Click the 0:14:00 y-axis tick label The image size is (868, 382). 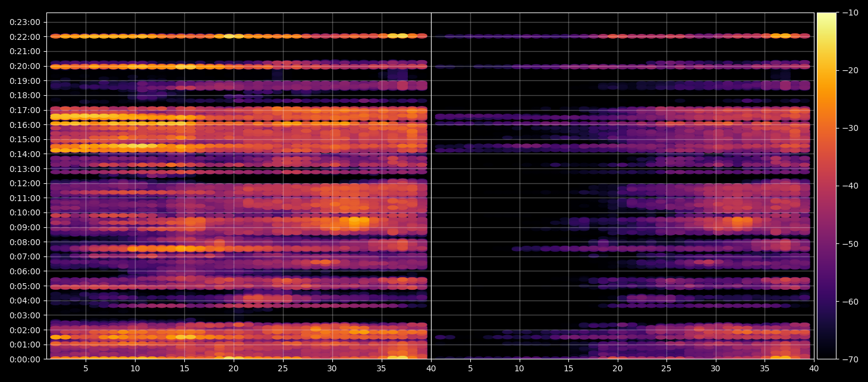(25, 154)
